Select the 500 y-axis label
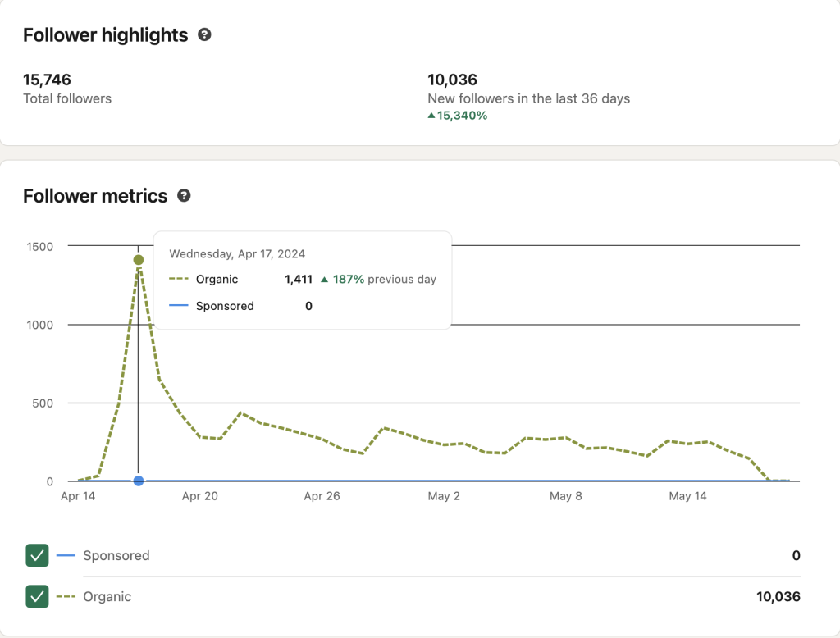The height and width of the screenshot is (638, 840). (43, 403)
